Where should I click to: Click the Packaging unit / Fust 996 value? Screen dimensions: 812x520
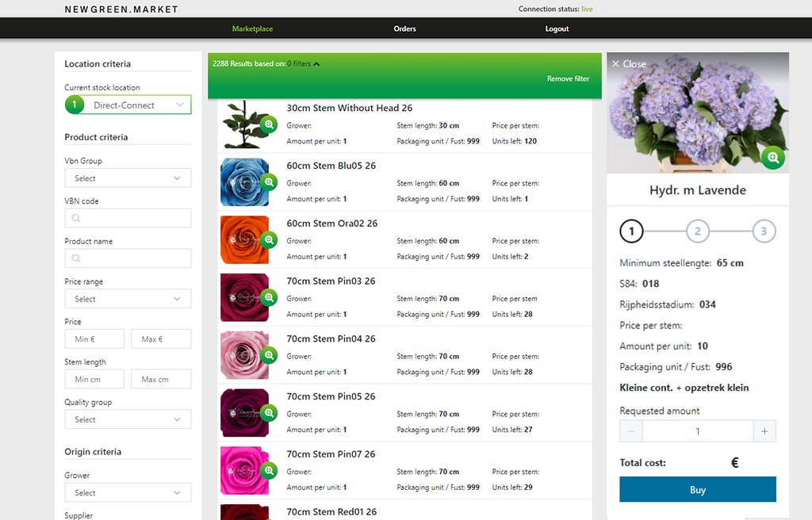coord(724,367)
